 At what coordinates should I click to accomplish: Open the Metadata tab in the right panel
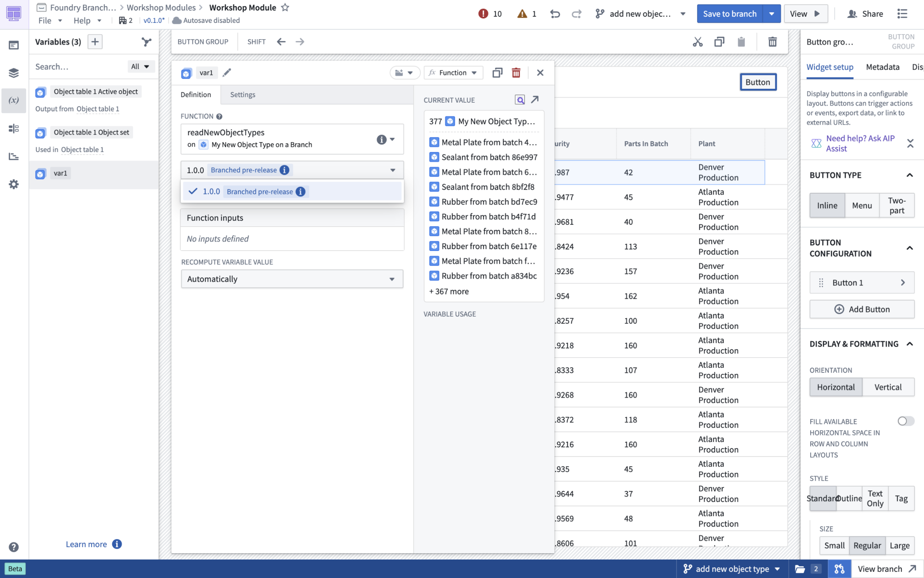(882, 67)
